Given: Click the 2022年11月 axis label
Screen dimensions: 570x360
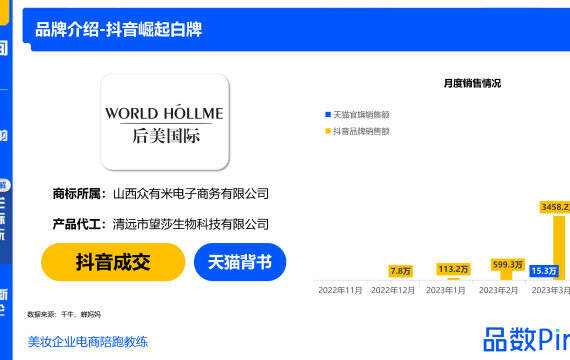Looking at the screenshot, I should pyautogui.click(x=340, y=290).
